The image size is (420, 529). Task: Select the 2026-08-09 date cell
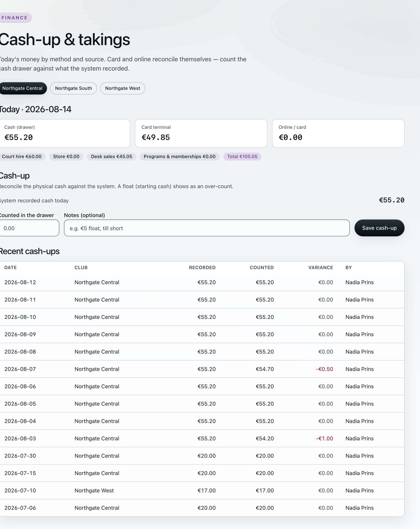(20, 334)
